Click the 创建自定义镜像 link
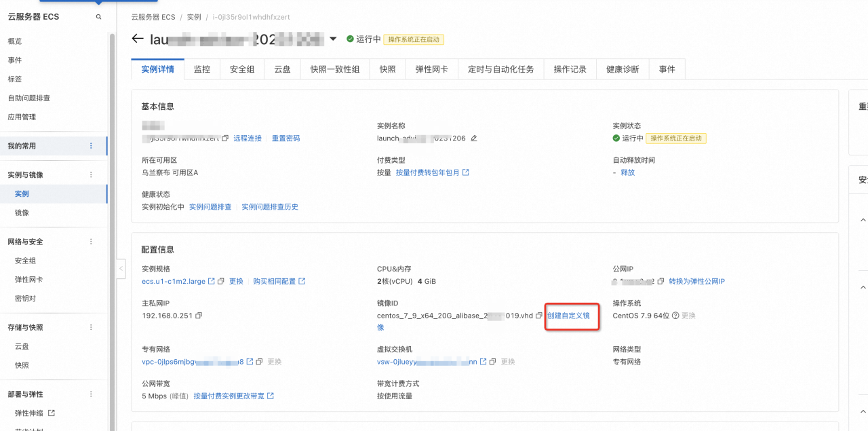Image resolution: width=868 pixels, height=431 pixels. click(568, 316)
